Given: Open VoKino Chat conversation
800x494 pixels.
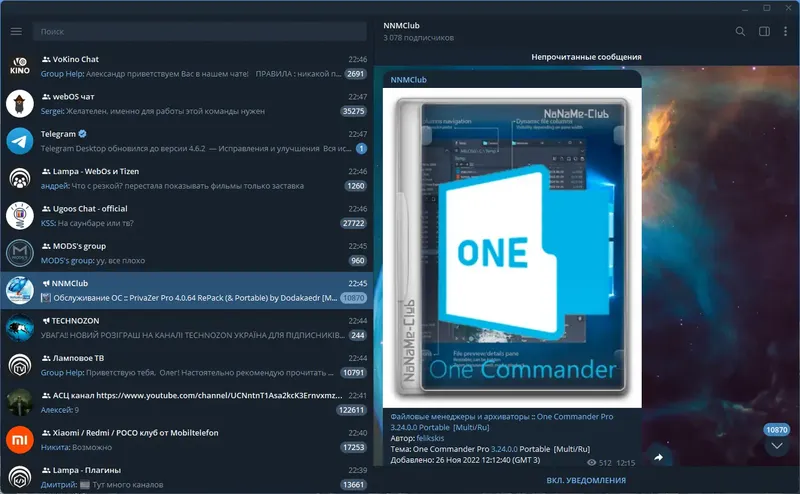Looking at the screenshot, I should coord(187,66).
